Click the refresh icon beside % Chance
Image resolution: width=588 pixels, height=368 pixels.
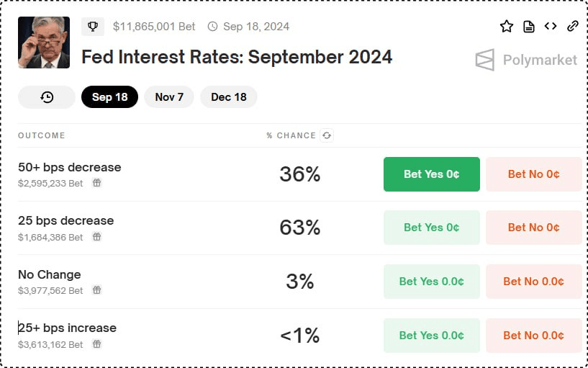327,135
